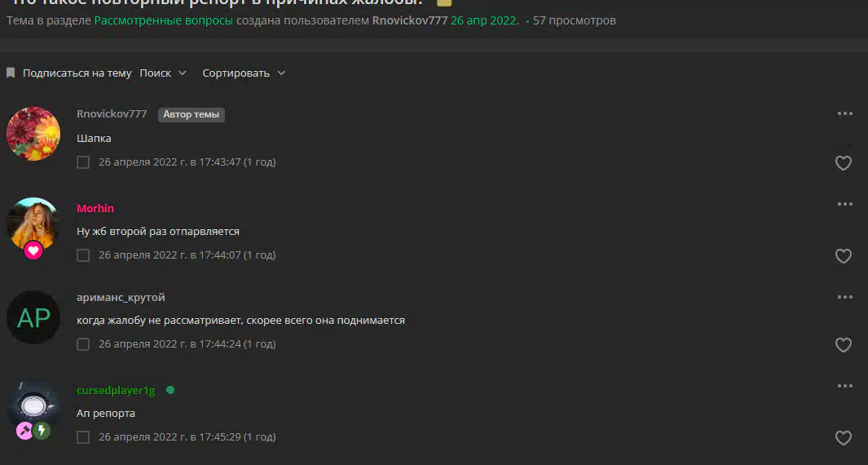868x465 pixels.
Task: Expand the Поиск dropdown
Action: pyautogui.click(x=163, y=73)
